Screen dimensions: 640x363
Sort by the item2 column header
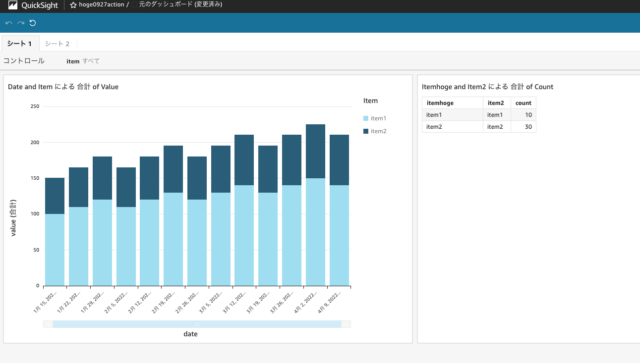497,103
